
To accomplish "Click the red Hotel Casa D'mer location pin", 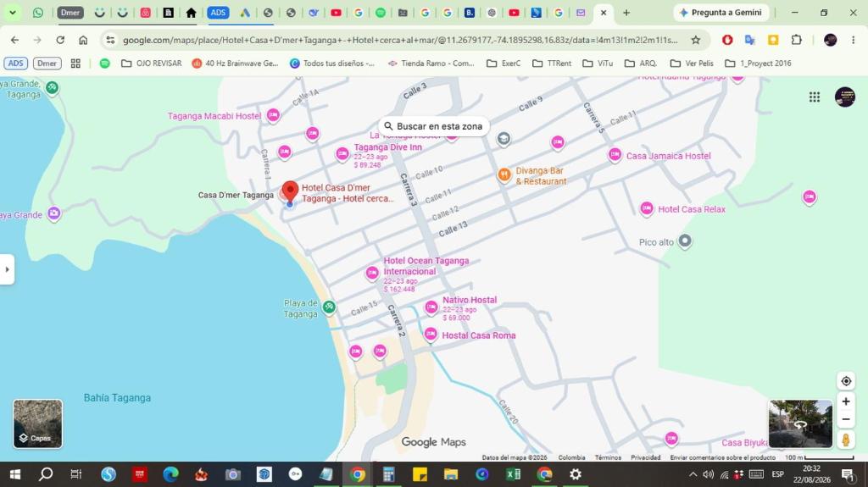I will [290, 191].
